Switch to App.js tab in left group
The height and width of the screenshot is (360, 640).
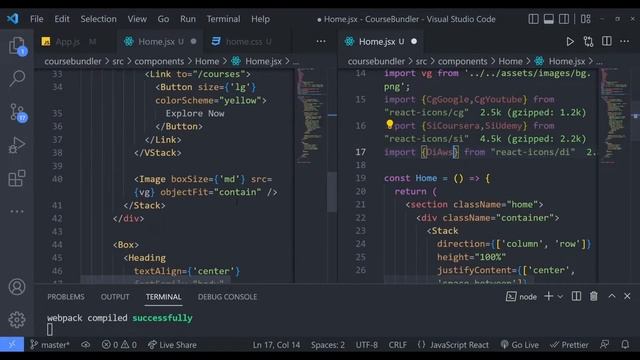pos(76,42)
